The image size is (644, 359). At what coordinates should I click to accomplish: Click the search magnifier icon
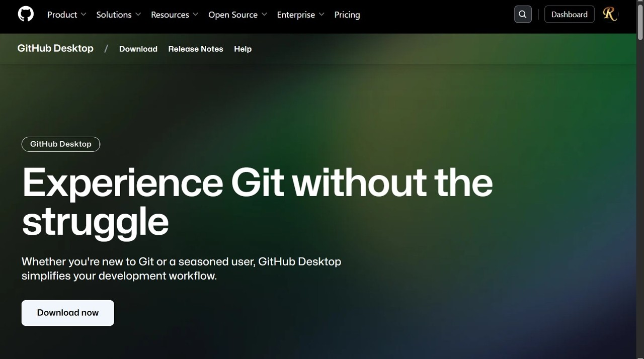click(x=523, y=15)
